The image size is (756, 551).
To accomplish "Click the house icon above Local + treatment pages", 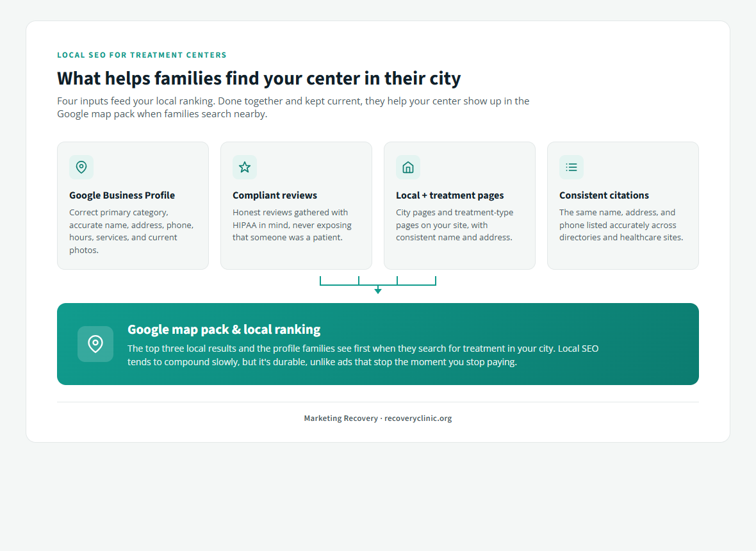I will [408, 167].
